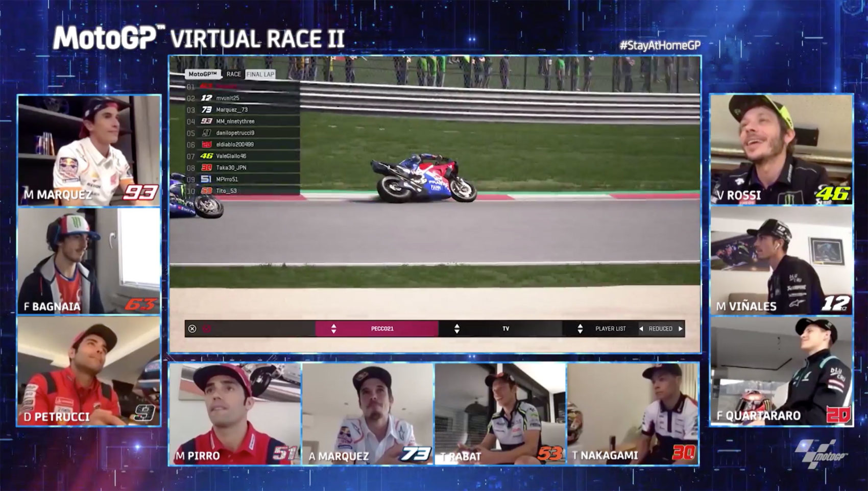Screen dimensions: 868x491
Task: Open F Bagnaia's webcam feed
Action: [89, 260]
